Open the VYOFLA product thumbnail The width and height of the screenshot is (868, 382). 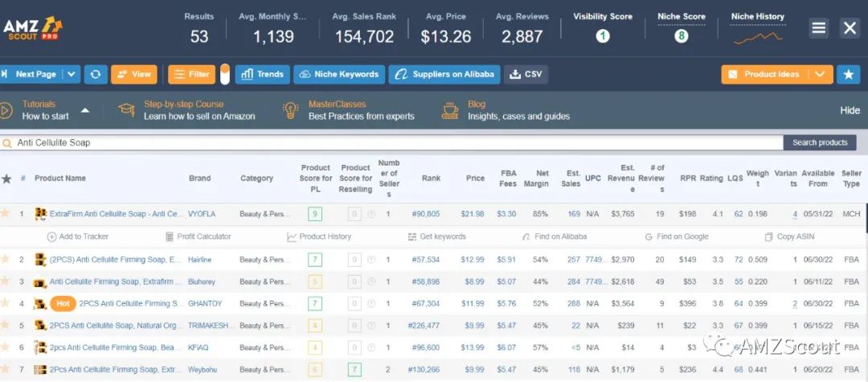tap(40, 214)
